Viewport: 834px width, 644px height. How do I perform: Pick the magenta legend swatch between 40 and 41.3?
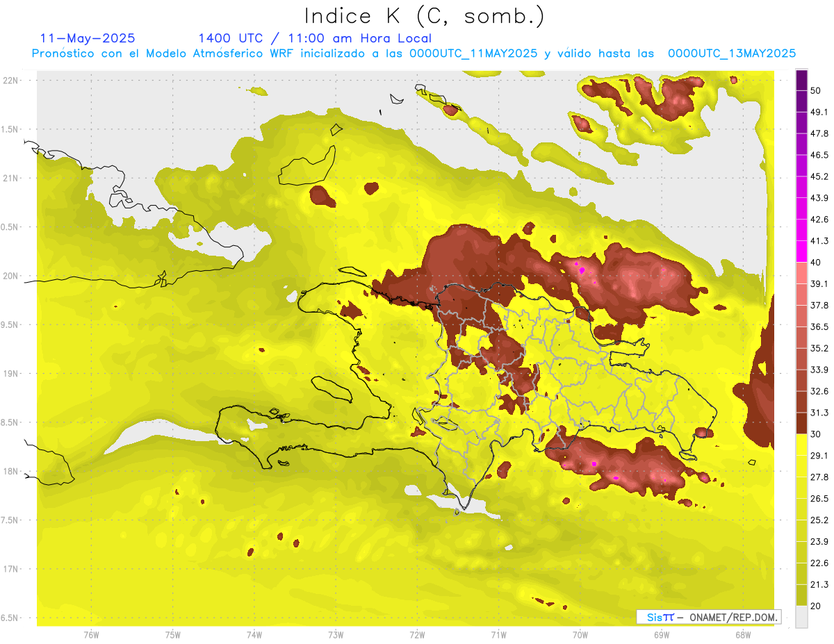[x=801, y=251]
